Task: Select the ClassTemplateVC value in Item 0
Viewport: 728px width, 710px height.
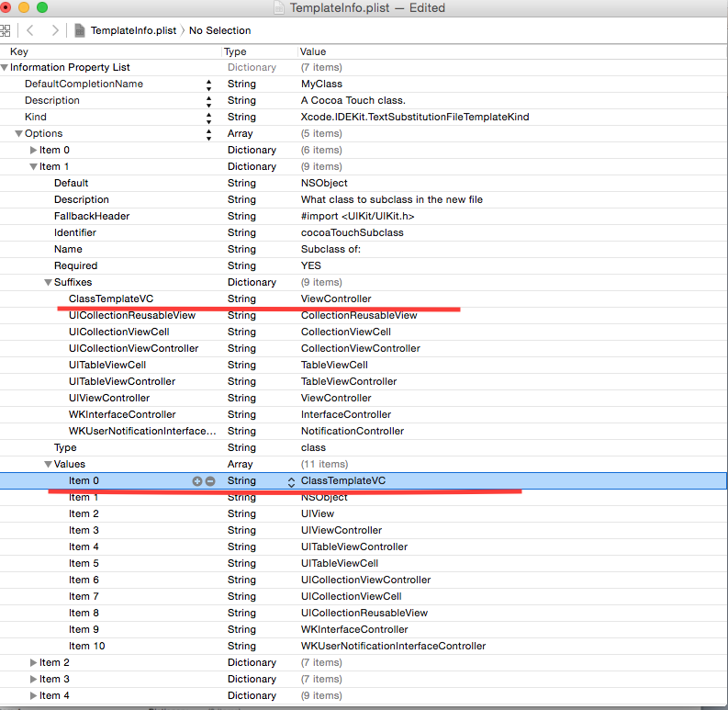Action: click(343, 481)
